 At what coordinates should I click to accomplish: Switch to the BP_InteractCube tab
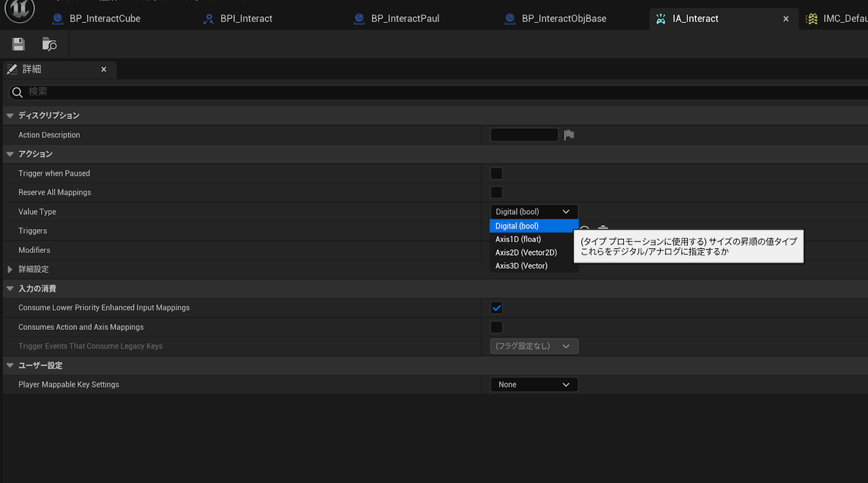pyautogui.click(x=96, y=19)
